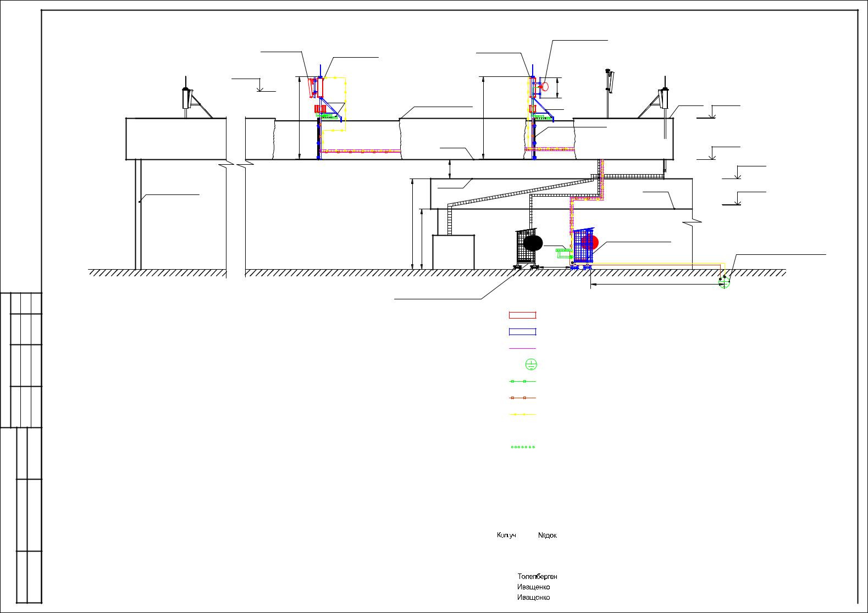Select the green bracket beside blue cage

point(564,253)
